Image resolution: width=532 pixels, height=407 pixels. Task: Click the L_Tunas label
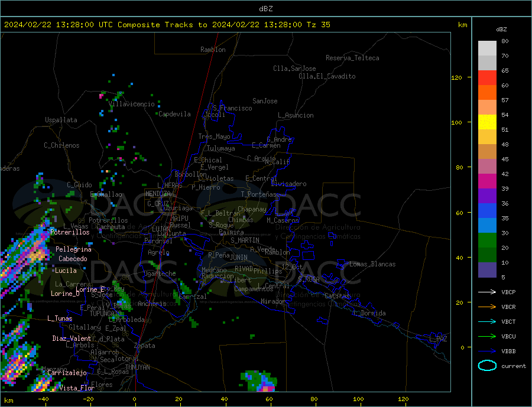coord(60,319)
